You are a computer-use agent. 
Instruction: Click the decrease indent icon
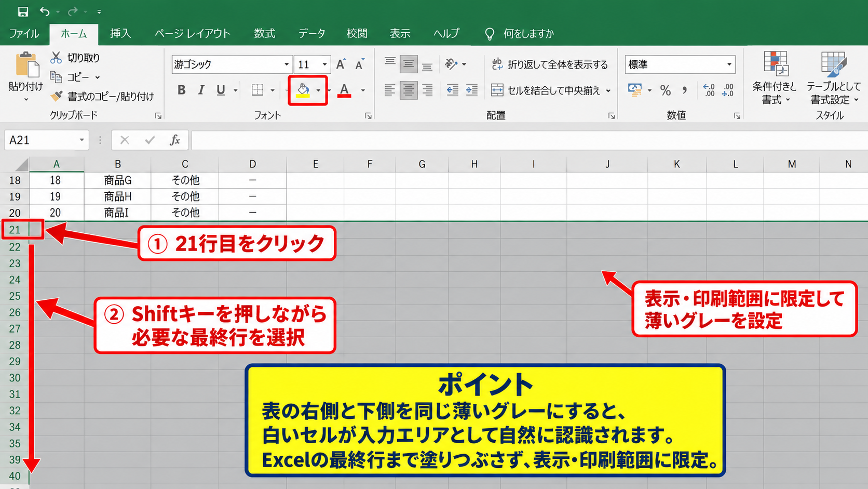tap(453, 90)
